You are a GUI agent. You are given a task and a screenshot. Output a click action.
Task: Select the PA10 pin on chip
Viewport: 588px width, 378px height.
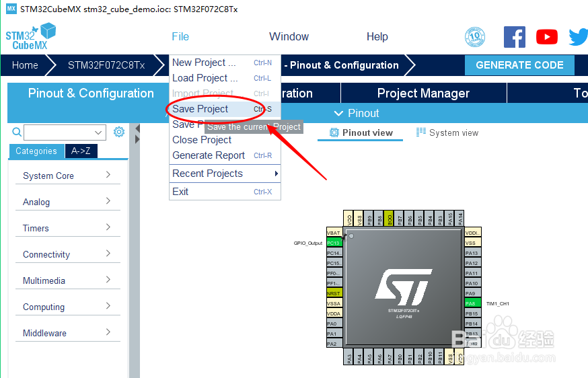[472, 283]
